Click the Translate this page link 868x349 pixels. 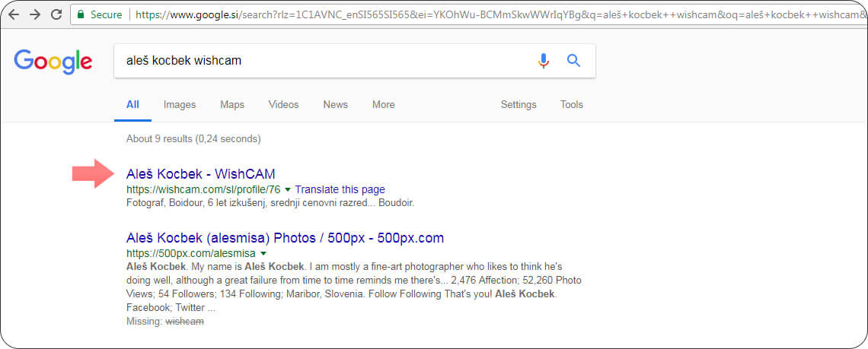click(340, 190)
